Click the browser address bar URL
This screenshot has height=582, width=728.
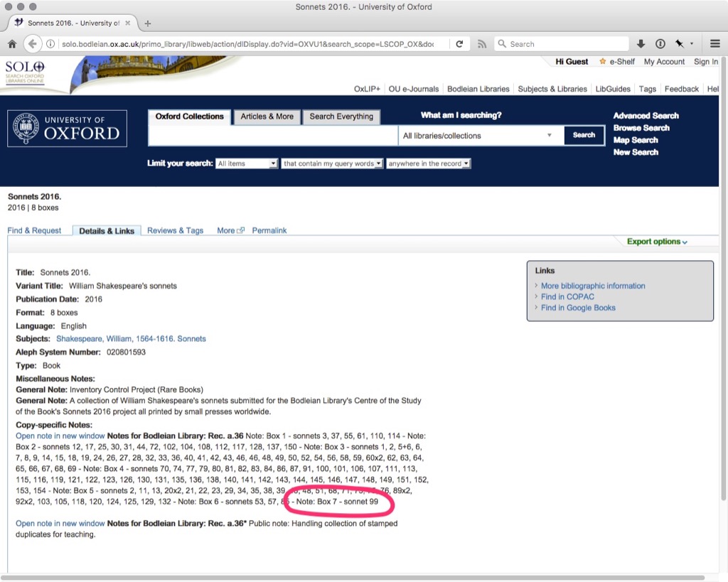click(248, 44)
